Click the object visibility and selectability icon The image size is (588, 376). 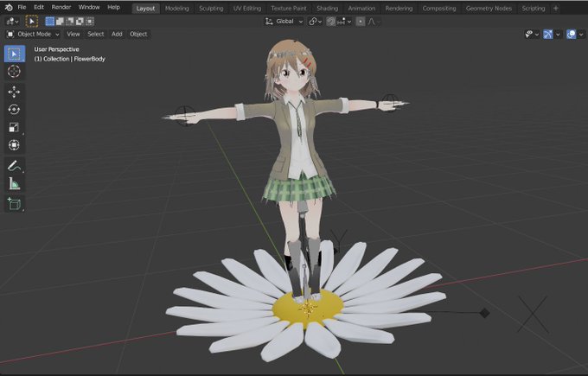(528, 35)
